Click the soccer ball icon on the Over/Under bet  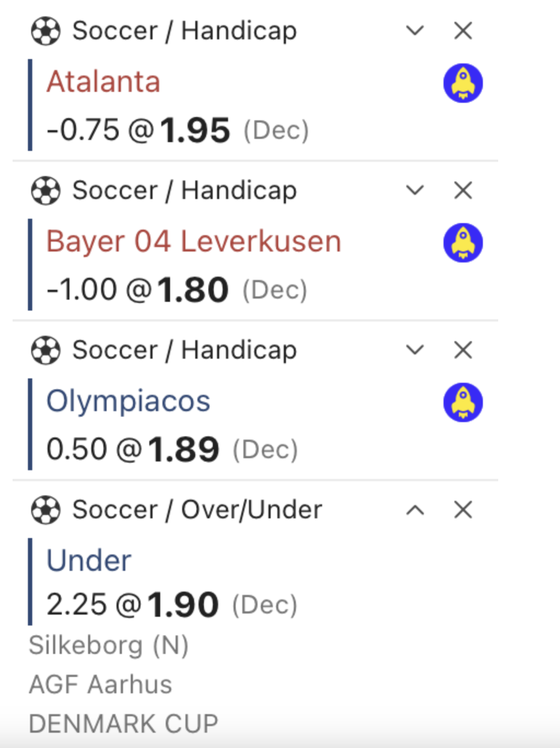pyautogui.click(x=45, y=510)
